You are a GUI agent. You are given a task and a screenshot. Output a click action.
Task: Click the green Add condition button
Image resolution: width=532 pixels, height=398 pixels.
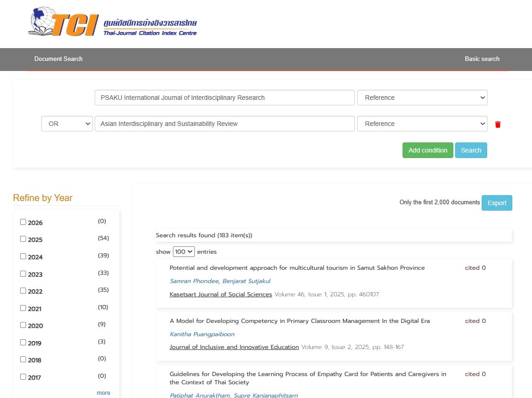click(428, 150)
